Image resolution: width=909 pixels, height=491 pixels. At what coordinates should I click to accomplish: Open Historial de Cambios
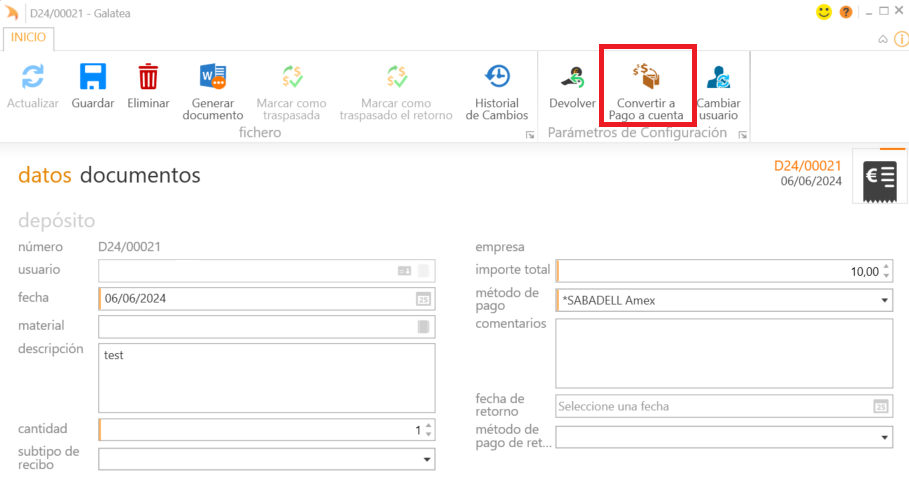coord(497,78)
